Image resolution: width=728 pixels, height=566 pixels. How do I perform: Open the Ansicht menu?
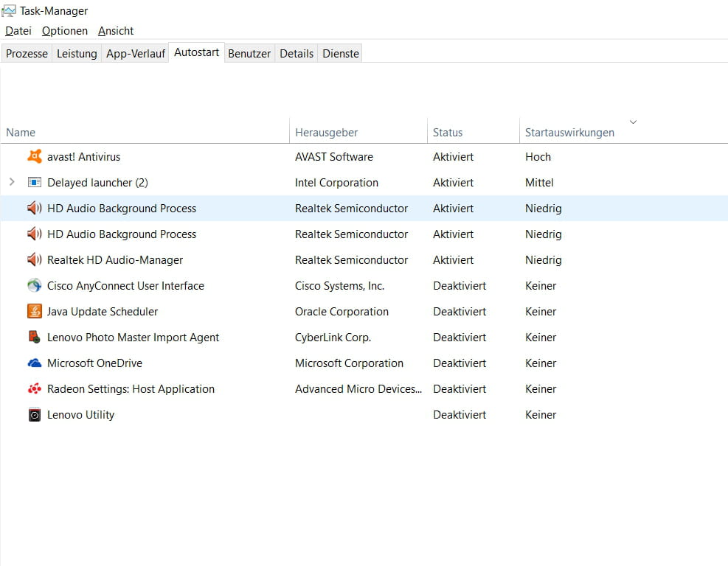(116, 31)
